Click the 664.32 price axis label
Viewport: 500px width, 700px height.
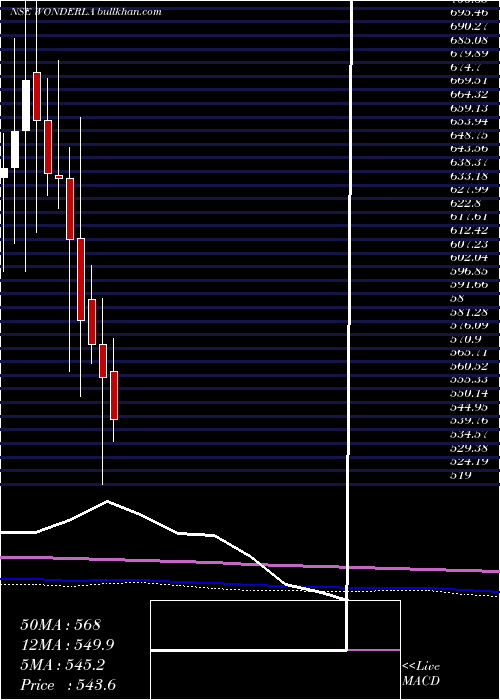[x=468, y=94]
